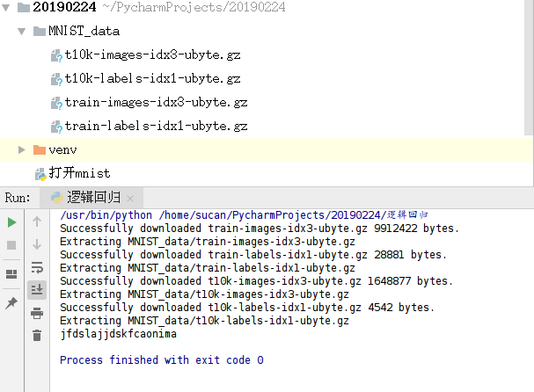Image resolution: width=534 pixels, height=392 pixels.
Task: Click the 'Run:' panel label
Action: 18,198
